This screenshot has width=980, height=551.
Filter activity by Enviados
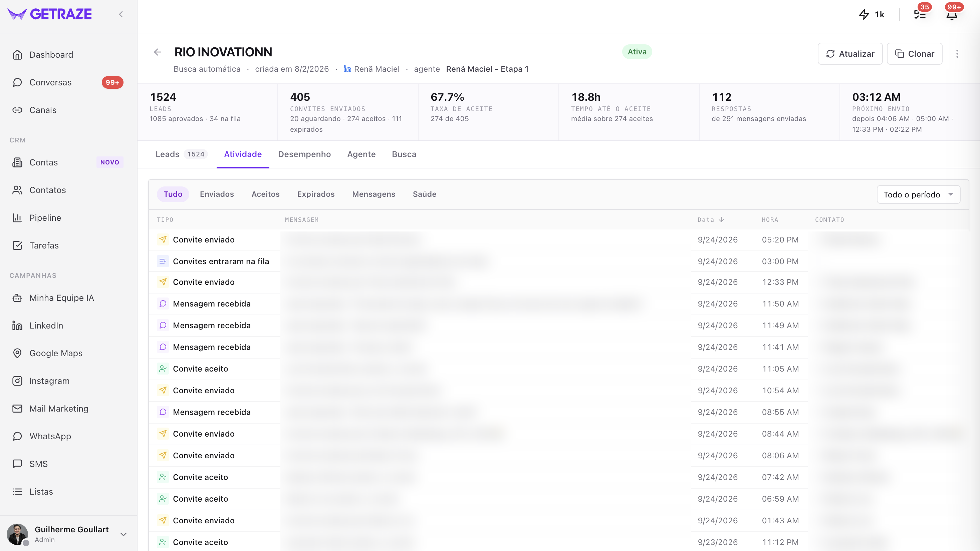[x=217, y=194]
